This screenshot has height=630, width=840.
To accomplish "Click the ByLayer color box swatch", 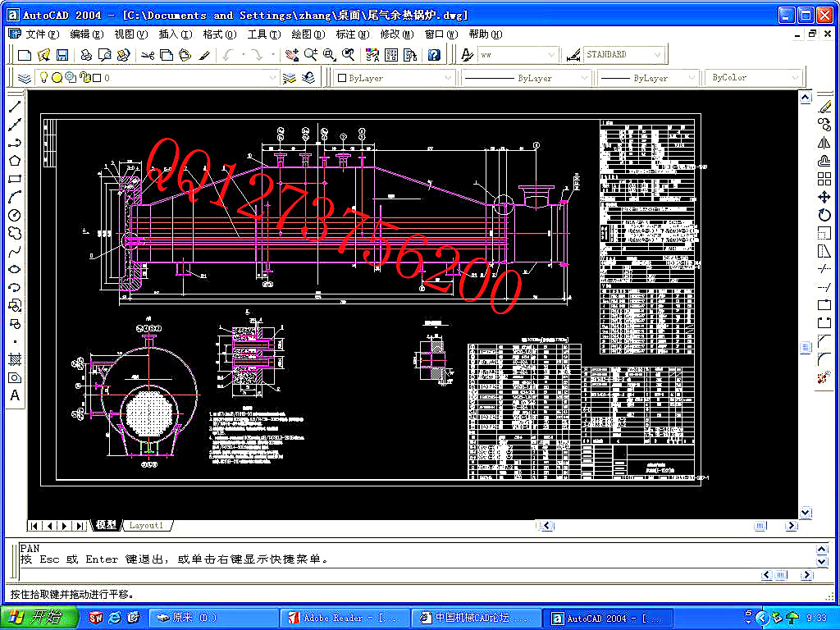I will pyautogui.click(x=342, y=78).
